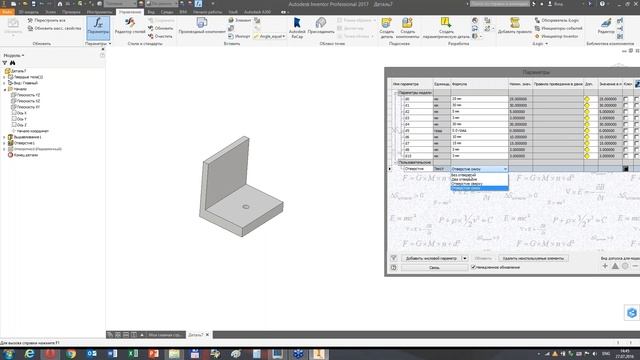640x360 pixels.
Task: Open Обозреватель iLogic
Action: [x=556, y=20]
